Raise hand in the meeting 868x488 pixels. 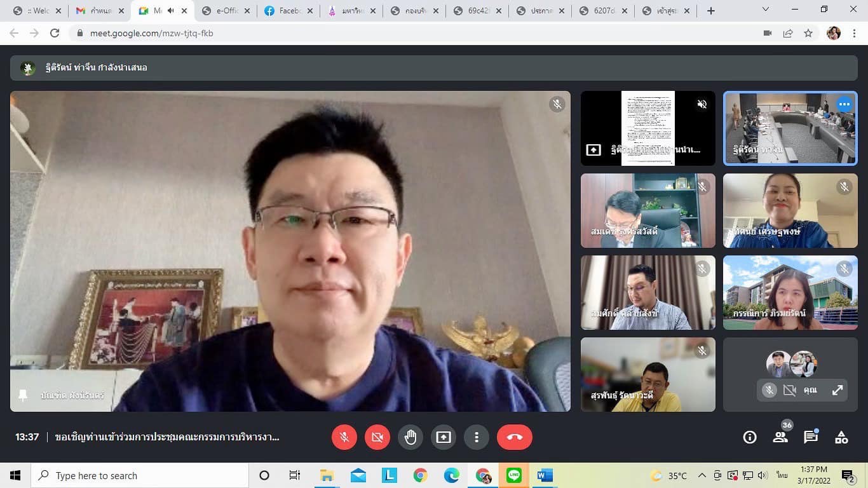pyautogui.click(x=410, y=437)
